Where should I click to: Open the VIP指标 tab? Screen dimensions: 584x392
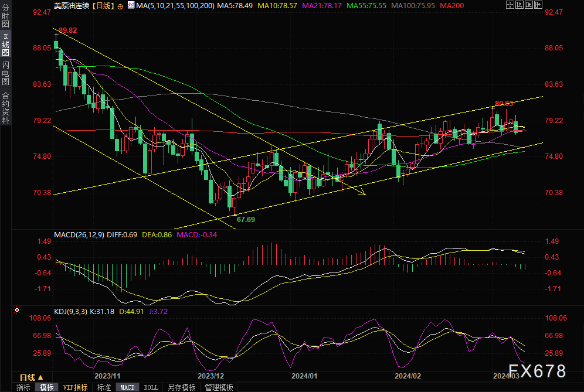tap(75, 387)
